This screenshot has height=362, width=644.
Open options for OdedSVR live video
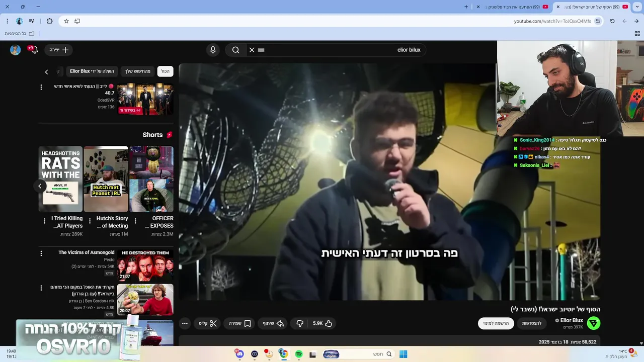pyautogui.click(x=41, y=87)
